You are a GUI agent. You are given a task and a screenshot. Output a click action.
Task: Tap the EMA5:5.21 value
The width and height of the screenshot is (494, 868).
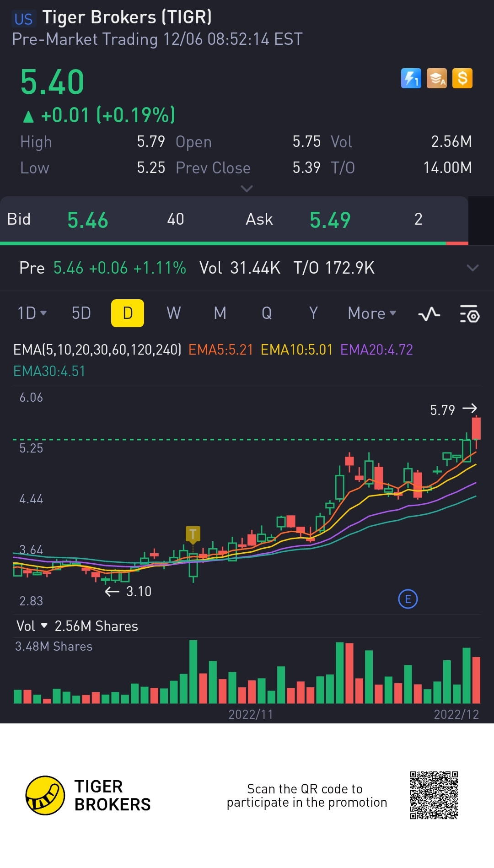pyautogui.click(x=221, y=350)
